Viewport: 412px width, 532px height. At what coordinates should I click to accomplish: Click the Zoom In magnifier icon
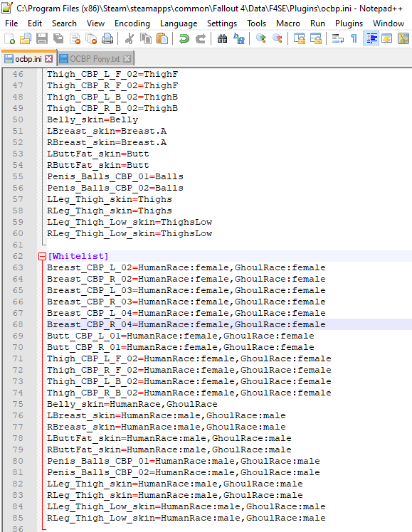pos(260,38)
